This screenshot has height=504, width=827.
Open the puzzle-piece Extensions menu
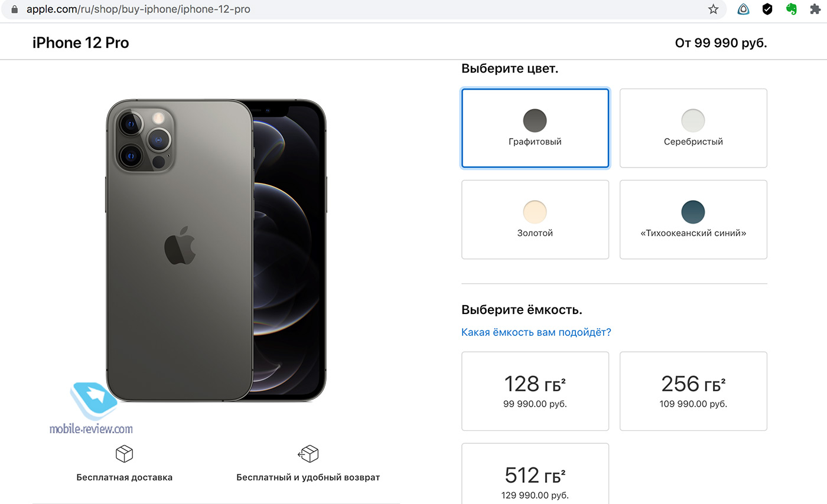[815, 9]
